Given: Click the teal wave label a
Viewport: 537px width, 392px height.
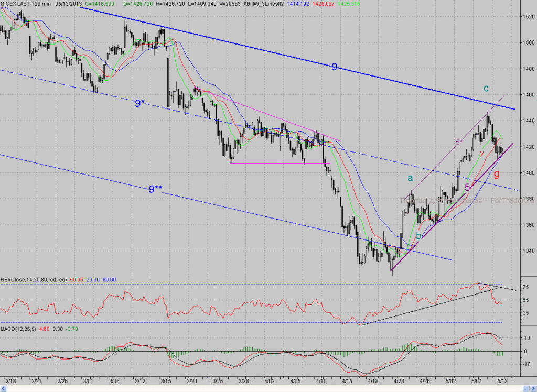Looking at the screenshot, I should click(410, 178).
